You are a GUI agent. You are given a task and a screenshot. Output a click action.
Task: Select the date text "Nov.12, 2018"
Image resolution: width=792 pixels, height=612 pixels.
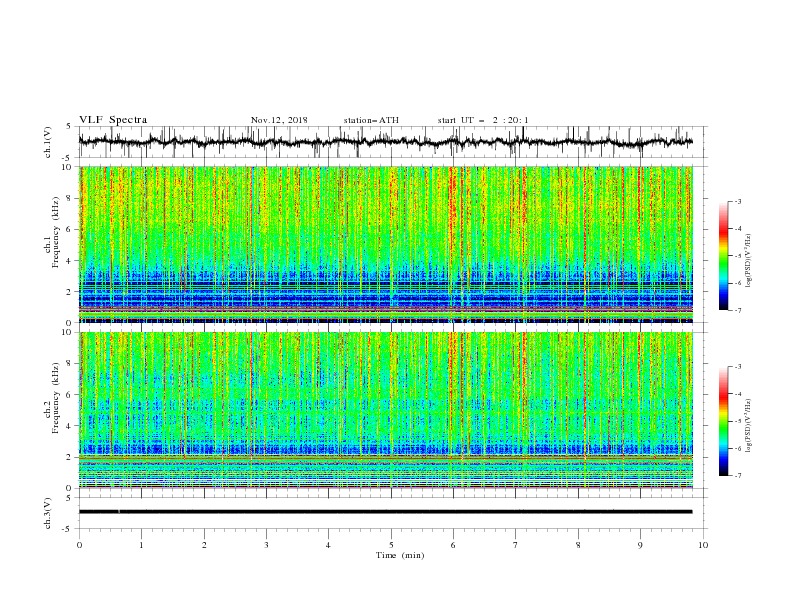coord(279,120)
